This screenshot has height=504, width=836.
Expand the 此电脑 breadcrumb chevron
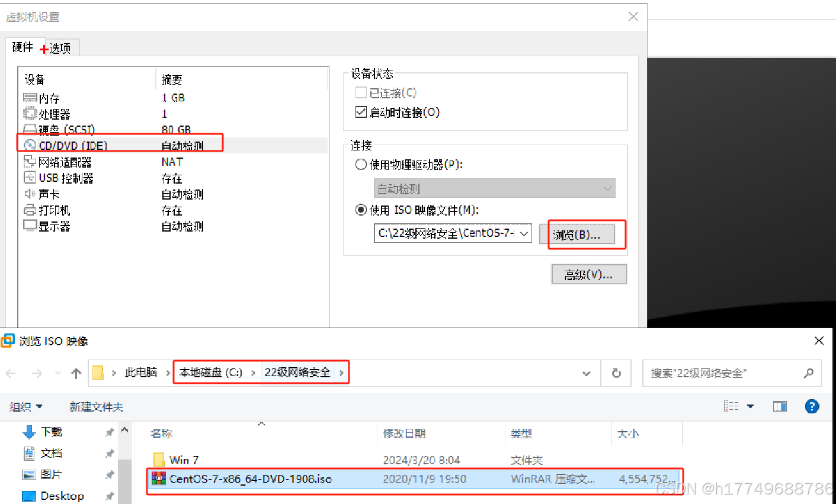(x=168, y=373)
